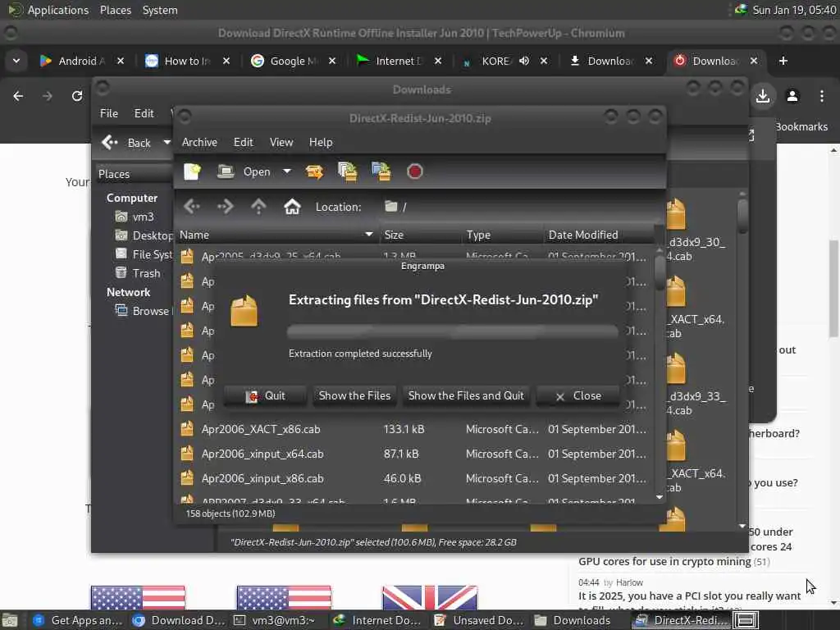The height and width of the screenshot is (630, 840).
Task: Click the new archive icon in Engrampa toolbar
Action: (x=192, y=171)
